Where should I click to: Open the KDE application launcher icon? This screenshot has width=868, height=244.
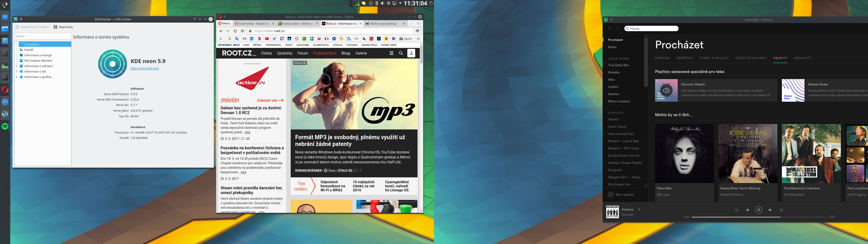(5, 4)
